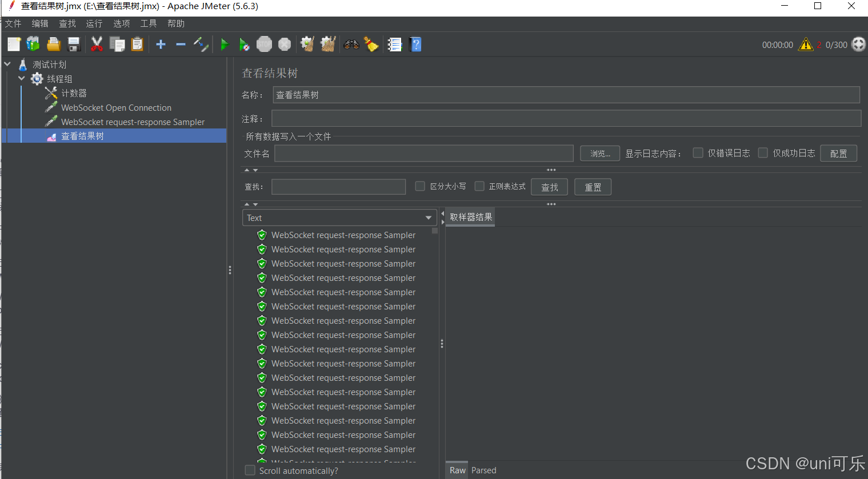Click the Paste clipboard icon
Viewport: 868px width, 479px height.
click(137, 45)
